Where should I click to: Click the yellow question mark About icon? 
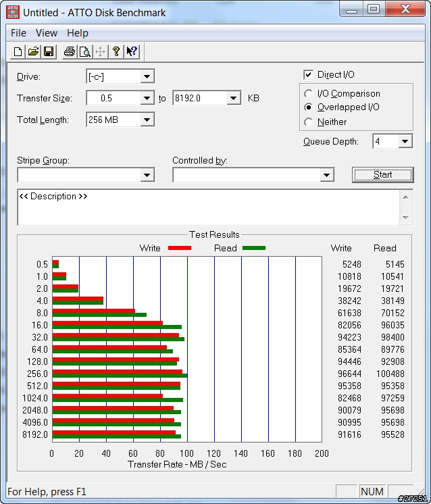click(116, 52)
